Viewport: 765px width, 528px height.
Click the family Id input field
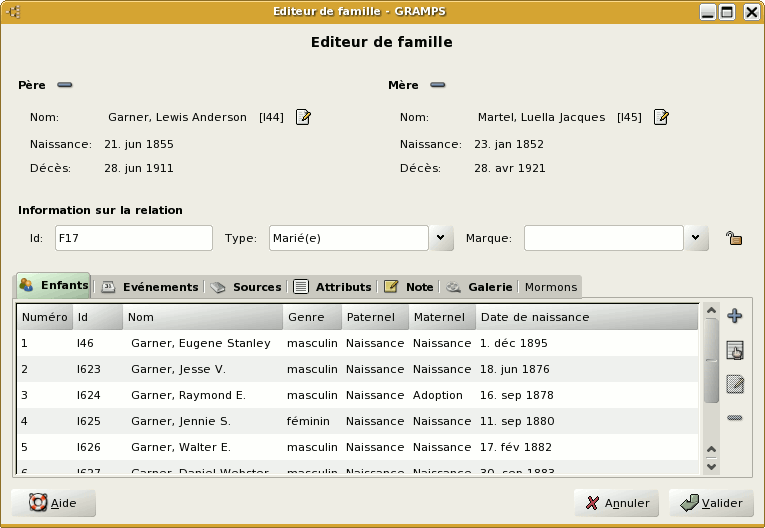pos(133,238)
